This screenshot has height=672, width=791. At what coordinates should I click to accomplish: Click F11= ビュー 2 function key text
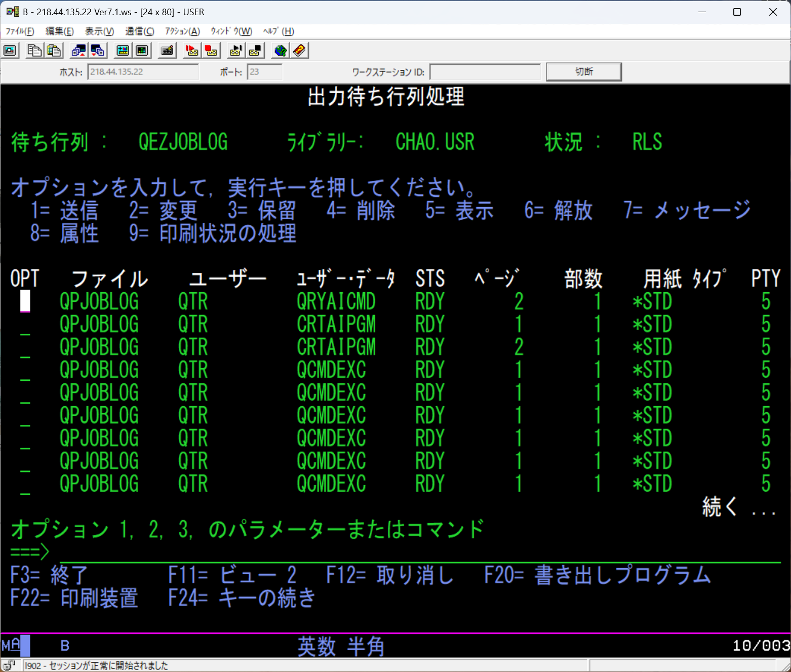(232, 575)
